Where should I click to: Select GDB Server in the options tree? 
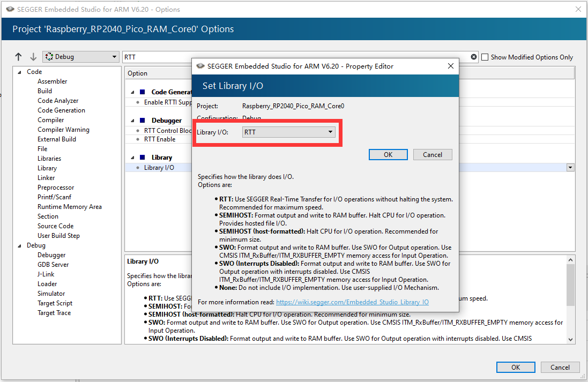tap(53, 265)
